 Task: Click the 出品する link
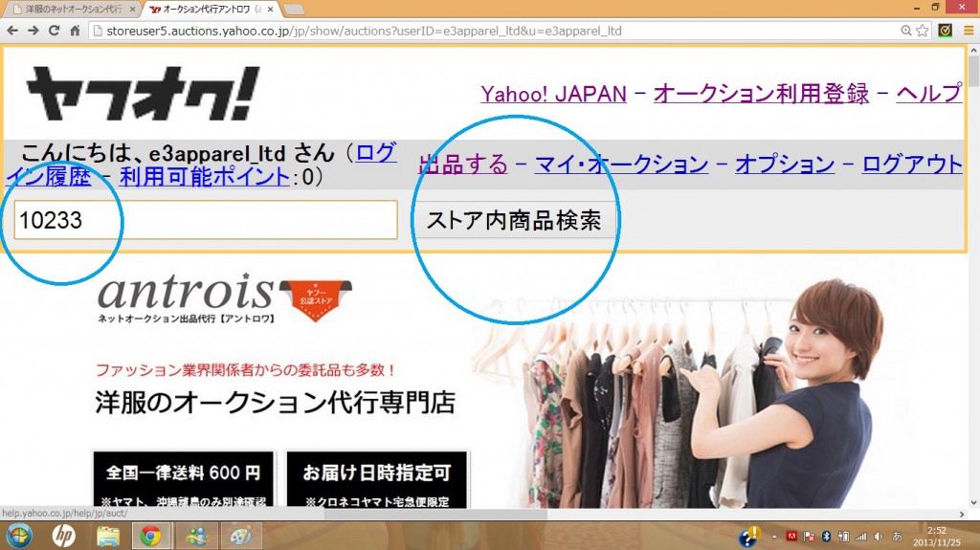[463, 165]
